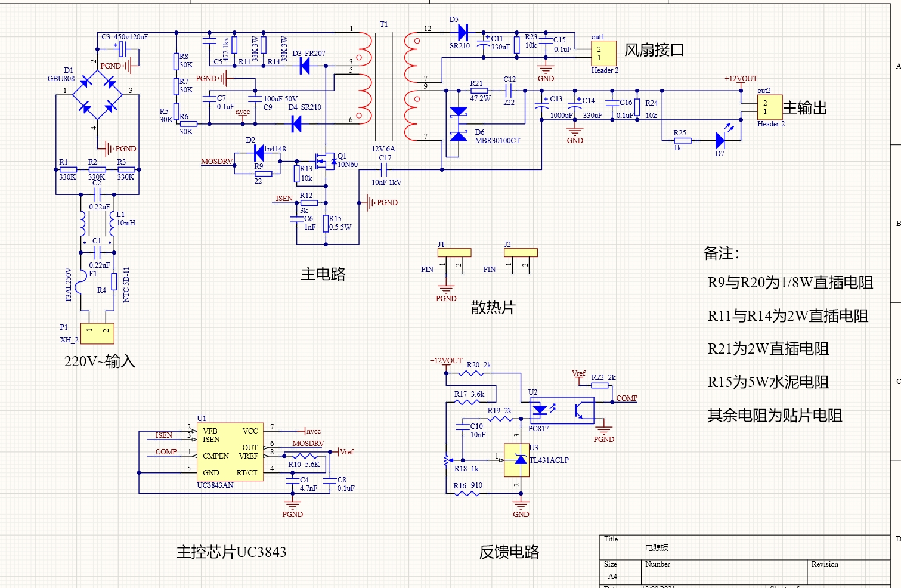The image size is (901, 588).
Task: Select the ISEN net label near R12
Action: (x=284, y=199)
